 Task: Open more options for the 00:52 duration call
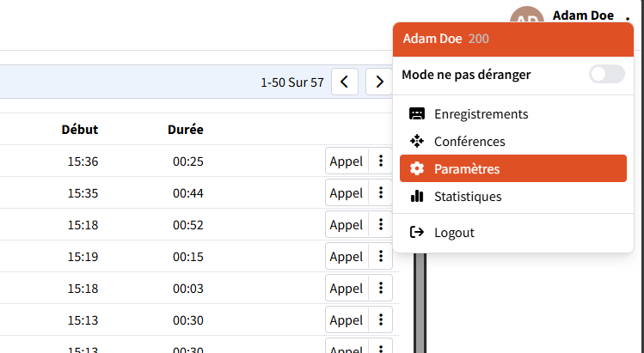(x=380, y=225)
